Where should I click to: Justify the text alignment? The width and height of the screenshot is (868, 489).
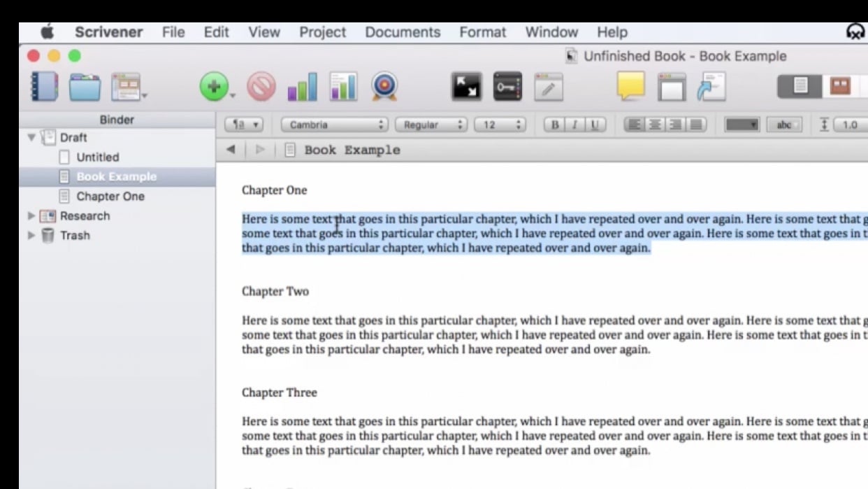click(x=696, y=125)
